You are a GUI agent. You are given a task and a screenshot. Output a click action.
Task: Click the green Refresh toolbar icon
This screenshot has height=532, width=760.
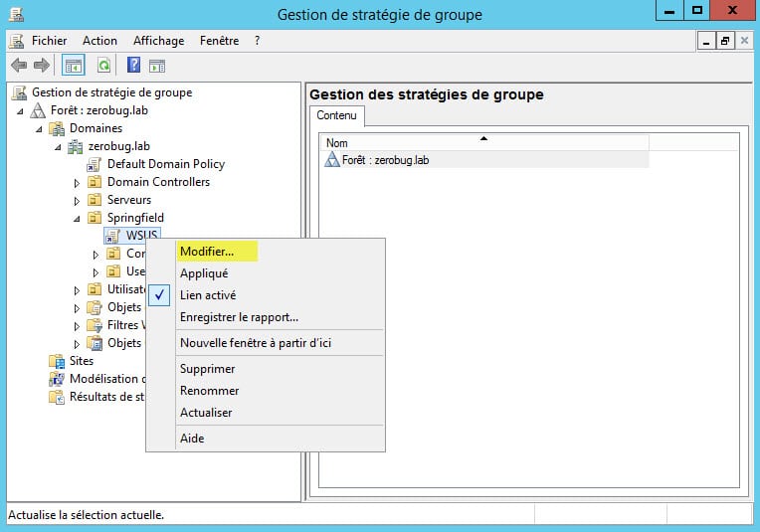[x=103, y=66]
